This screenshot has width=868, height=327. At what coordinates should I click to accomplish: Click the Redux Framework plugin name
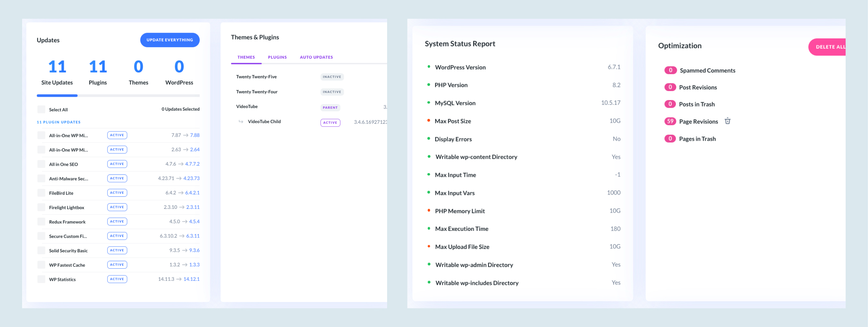tap(67, 222)
